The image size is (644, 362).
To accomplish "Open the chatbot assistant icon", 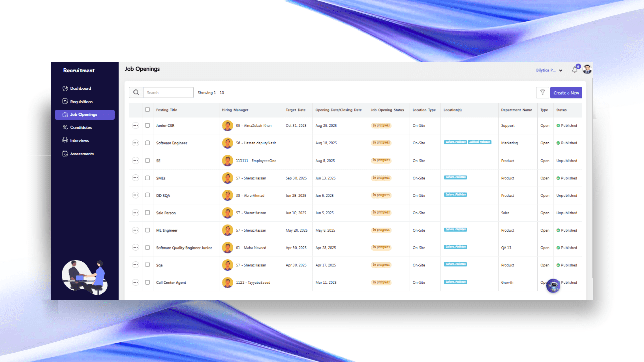I will pyautogui.click(x=553, y=286).
